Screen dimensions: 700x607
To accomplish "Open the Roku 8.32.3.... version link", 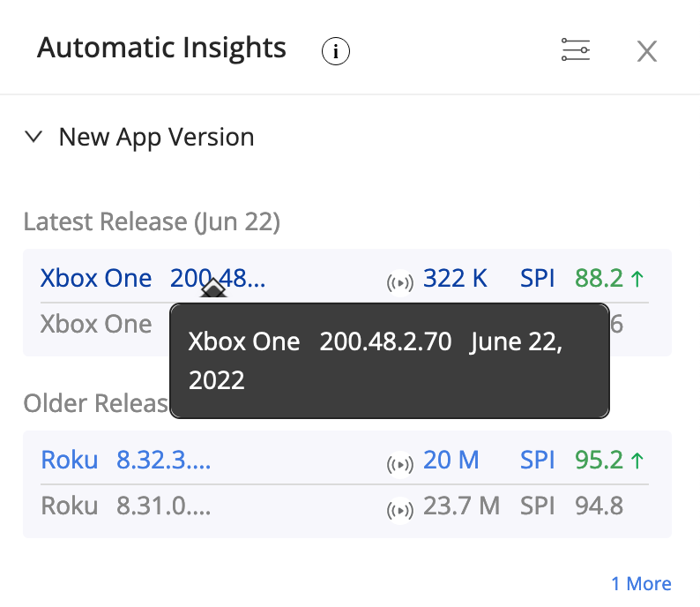I will pos(126,460).
